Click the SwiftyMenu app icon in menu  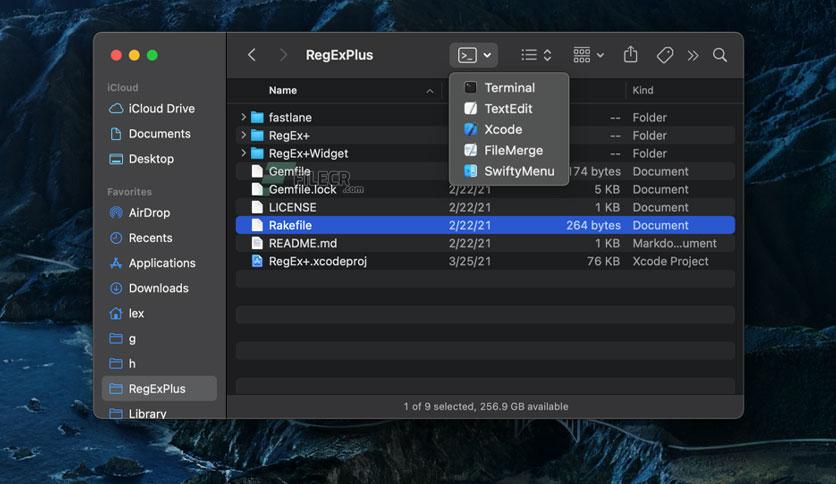point(470,171)
